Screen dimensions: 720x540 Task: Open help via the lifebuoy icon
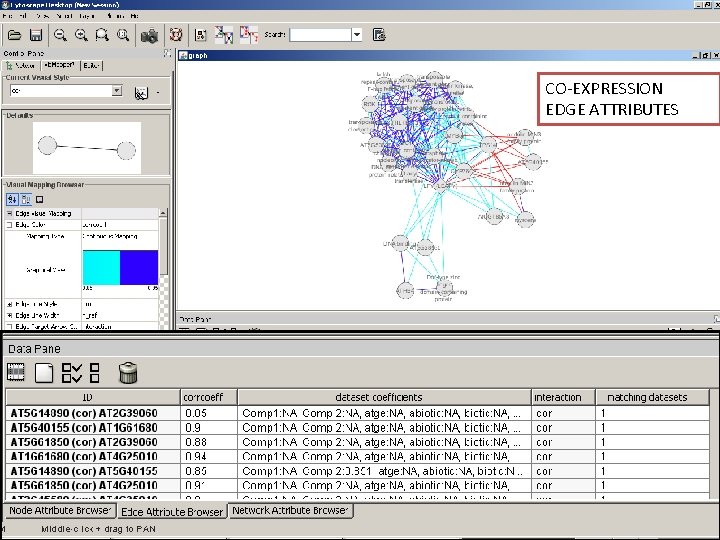[x=172, y=35]
